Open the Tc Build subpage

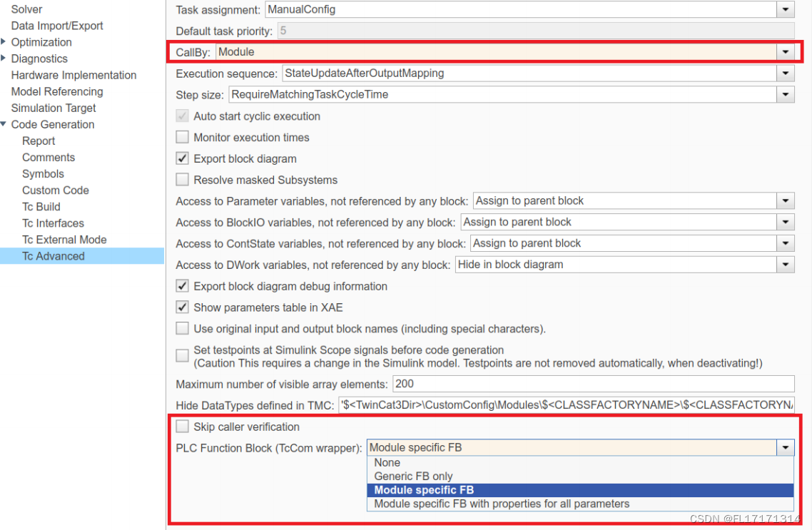point(41,207)
